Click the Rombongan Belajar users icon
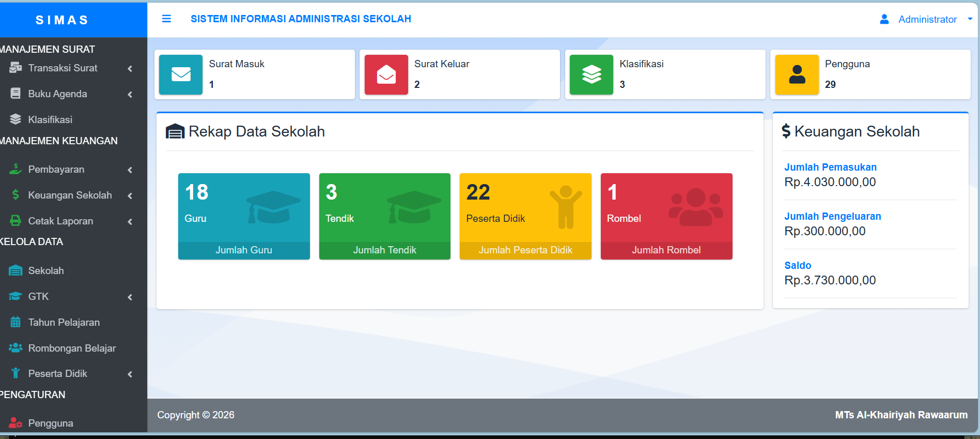980x439 pixels. pyautogui.click(x=15, y=348)
